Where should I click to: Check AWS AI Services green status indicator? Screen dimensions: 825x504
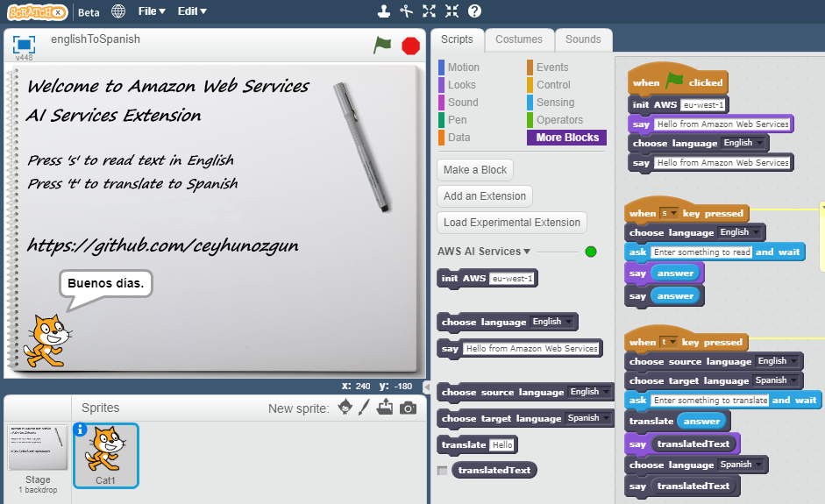[x=591, y=252]
